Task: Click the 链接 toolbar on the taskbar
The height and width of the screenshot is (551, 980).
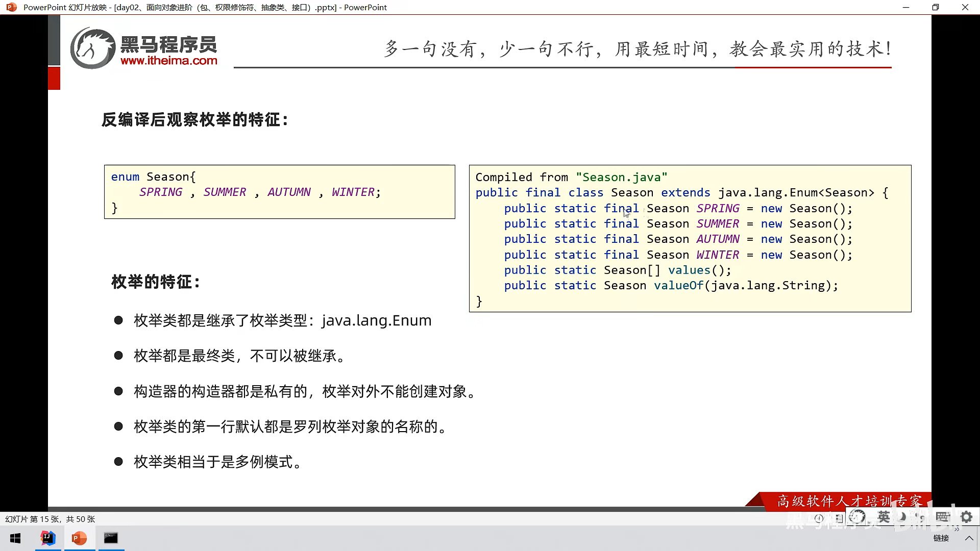Action: click(941, 538)
